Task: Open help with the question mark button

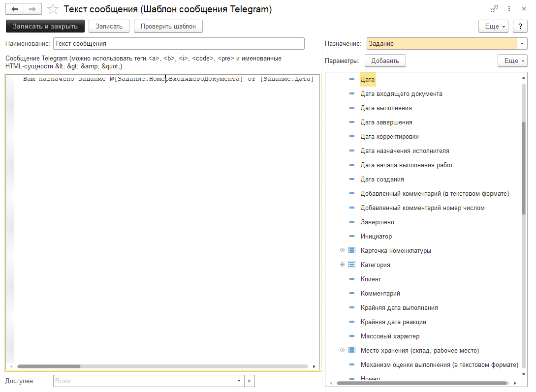Action: tap(520, 27)
